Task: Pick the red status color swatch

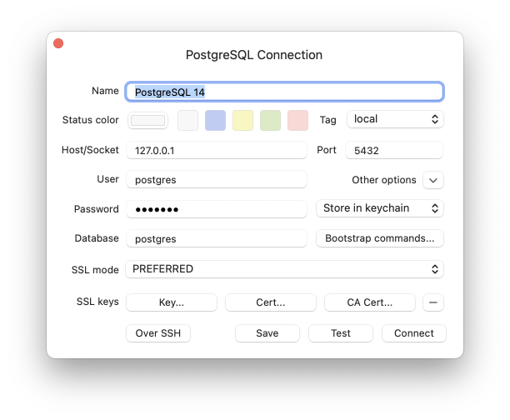Action: click(x=297, y=120)
